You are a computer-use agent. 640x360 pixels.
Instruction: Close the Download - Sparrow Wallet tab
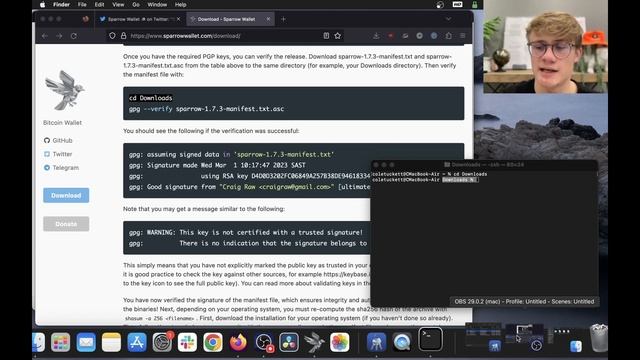click(268, 19)
